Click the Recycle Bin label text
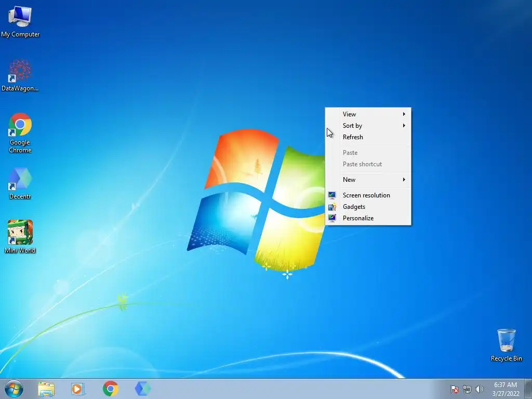This screenshot has height=399, width=532. pyautogui.click(x=506, y=358)
